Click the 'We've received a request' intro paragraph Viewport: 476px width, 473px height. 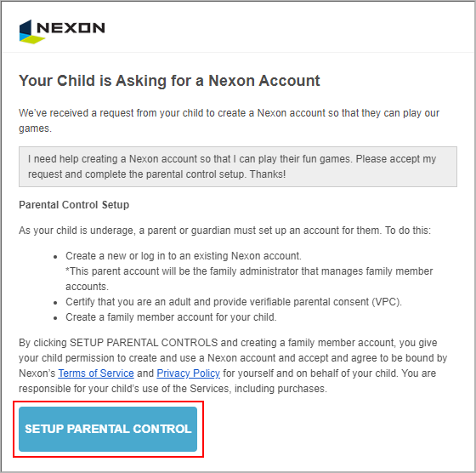click(x=229, y=121)
